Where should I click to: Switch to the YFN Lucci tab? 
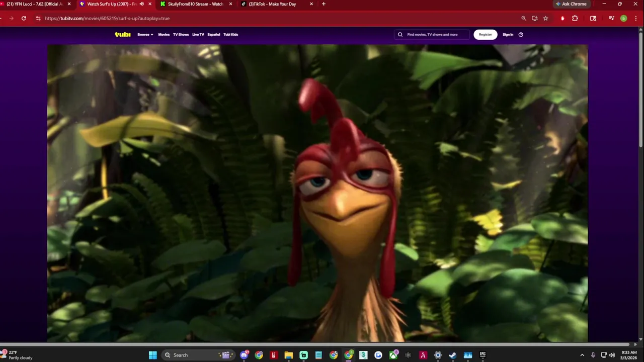click(34, 4)
